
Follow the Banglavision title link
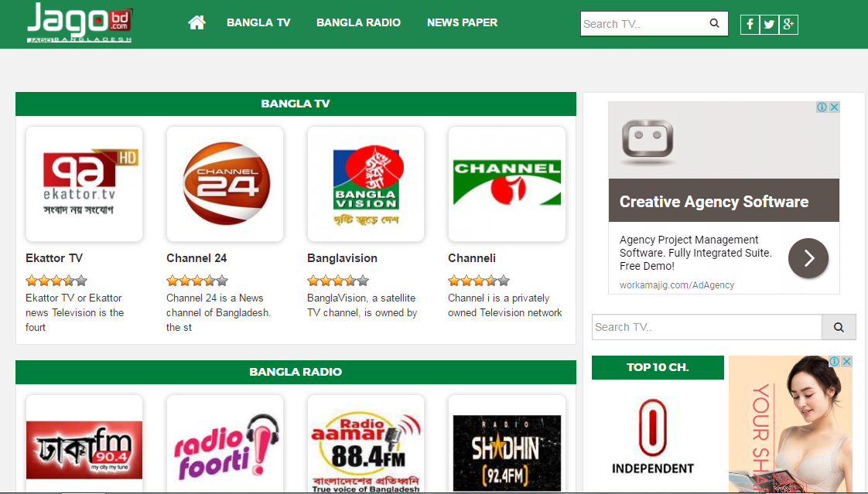[342, 258]
